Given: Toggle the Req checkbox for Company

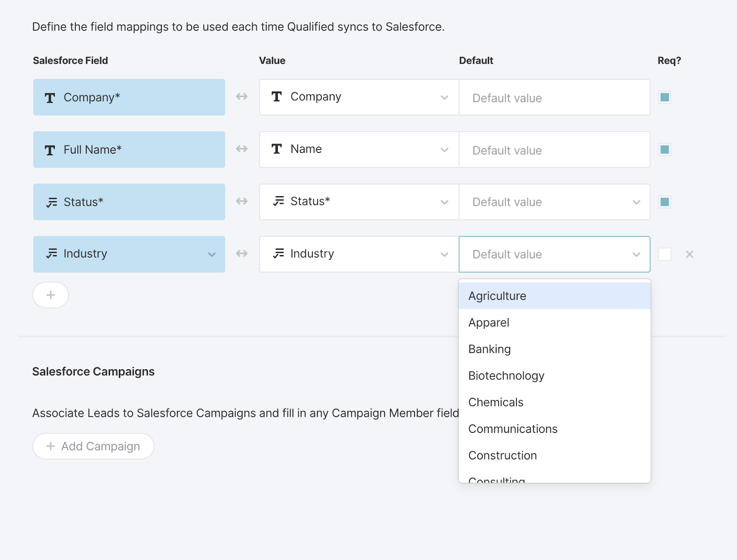Looking at the screenshot, I should click(664, 97).
